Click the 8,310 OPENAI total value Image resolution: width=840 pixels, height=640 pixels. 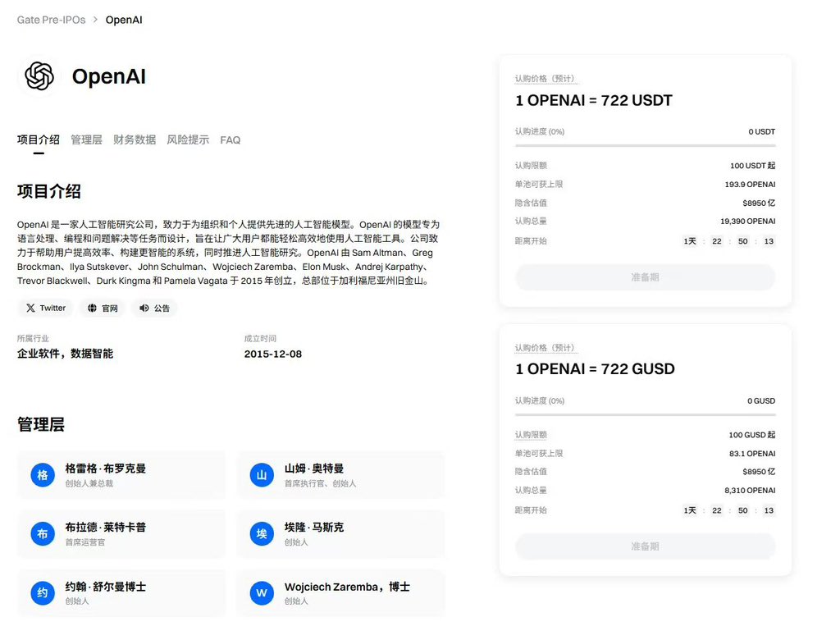point(750,490)
